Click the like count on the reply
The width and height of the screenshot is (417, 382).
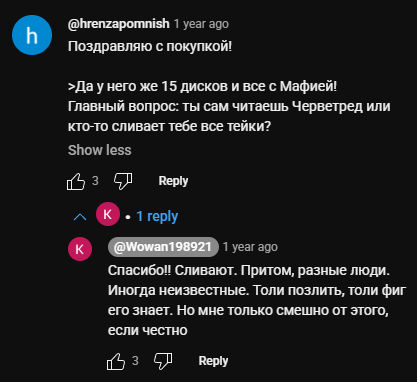tap(135, 361)
